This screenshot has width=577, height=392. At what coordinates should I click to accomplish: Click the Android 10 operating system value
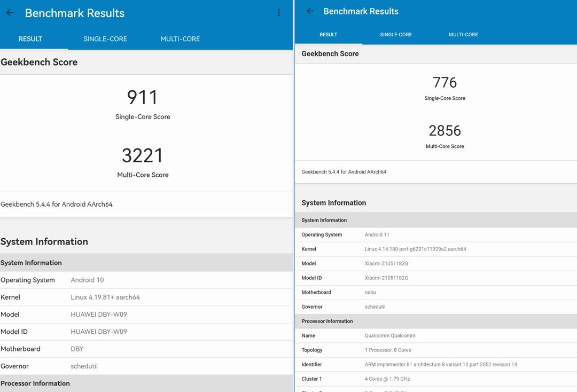pos(87,280)
